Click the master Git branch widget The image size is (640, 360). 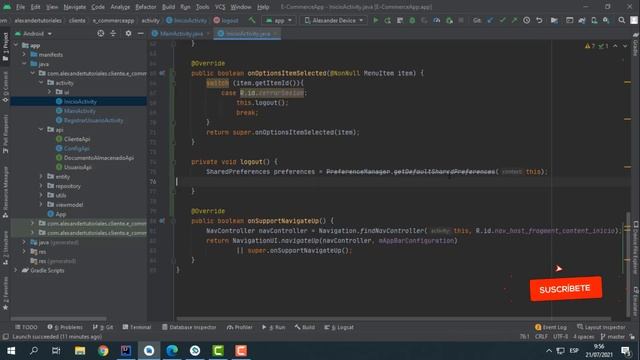coord(613,337)
